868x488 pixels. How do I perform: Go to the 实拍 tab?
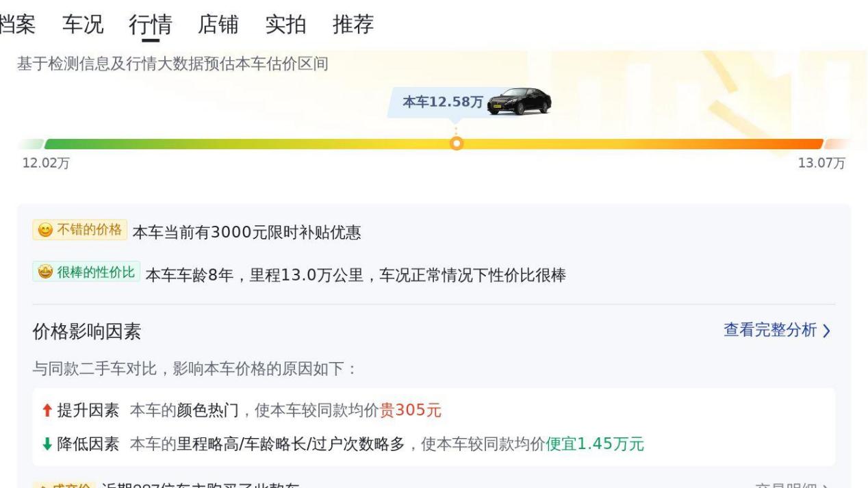pyautogui.click(x=285, y=25)
